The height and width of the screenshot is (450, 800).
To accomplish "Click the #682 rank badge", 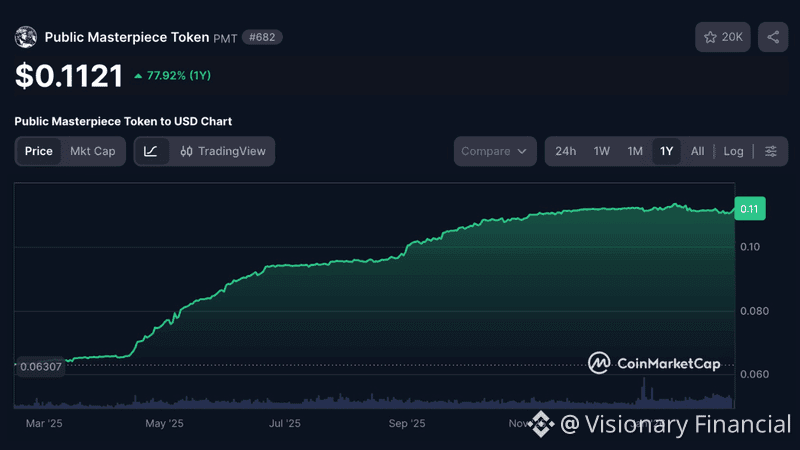I will (x=262, y=37).
